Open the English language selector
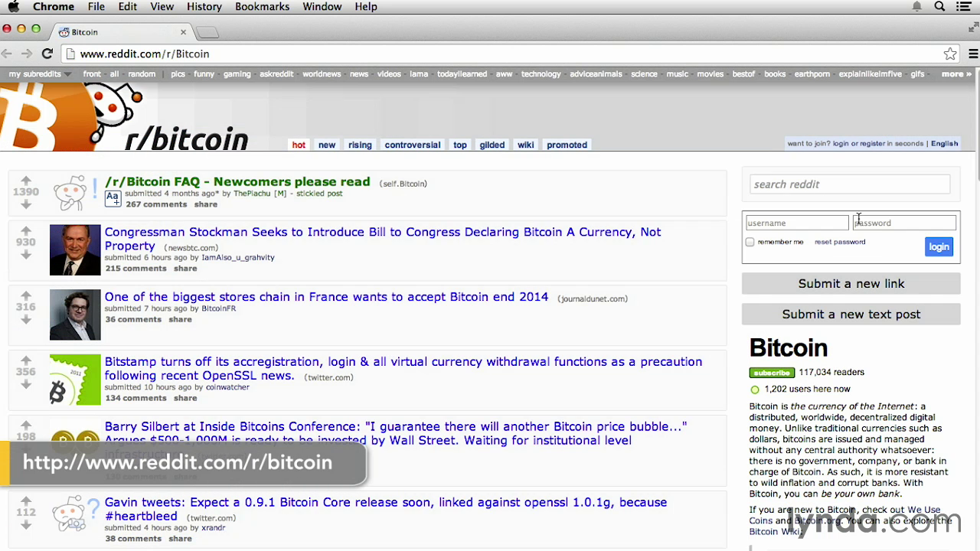The image size is (980, 551). pos(944,144)
